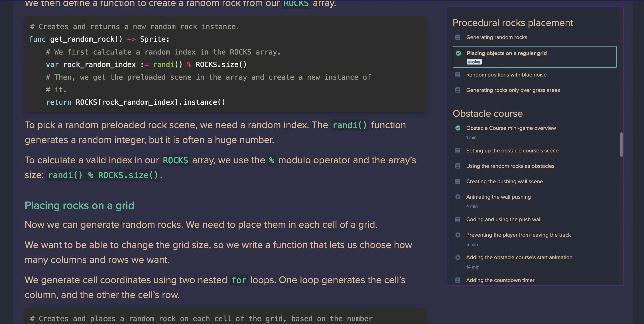Click the 'Coding and using the push wall' lesson
The height and width of the screenshot is (324, 644).
(x=504, y=220)
